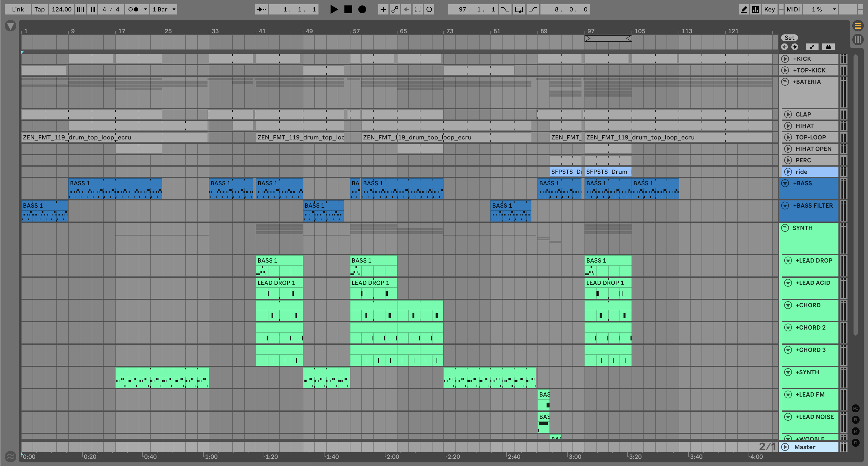Click the arrangement position 1.1.1 field
This screenshot has width=868, height=466.
coord(293,9)
